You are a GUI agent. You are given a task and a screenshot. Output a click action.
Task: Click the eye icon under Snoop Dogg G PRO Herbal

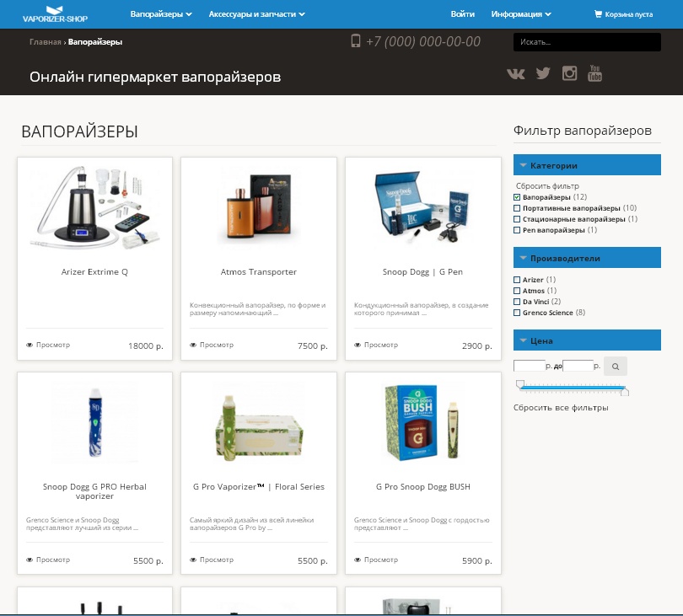pos(30,560)
